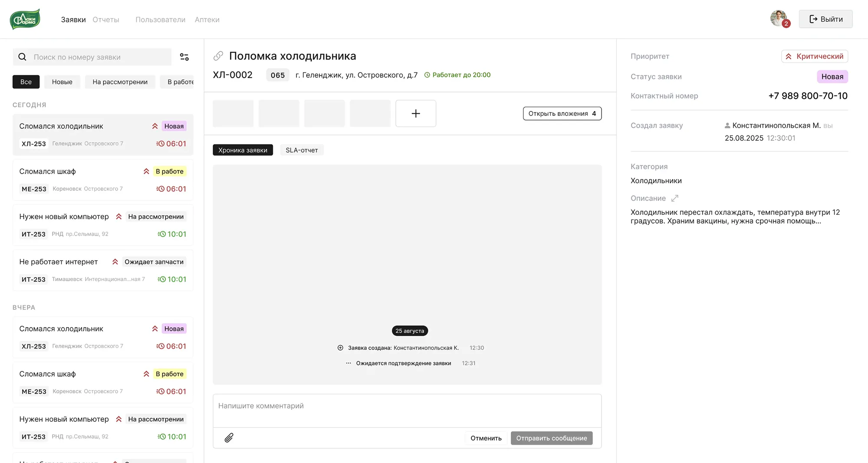The width and height of the screenshot is (868, 463).
Task: Activate the На рассмотрении filter chip
Action: tap(120, 82)
